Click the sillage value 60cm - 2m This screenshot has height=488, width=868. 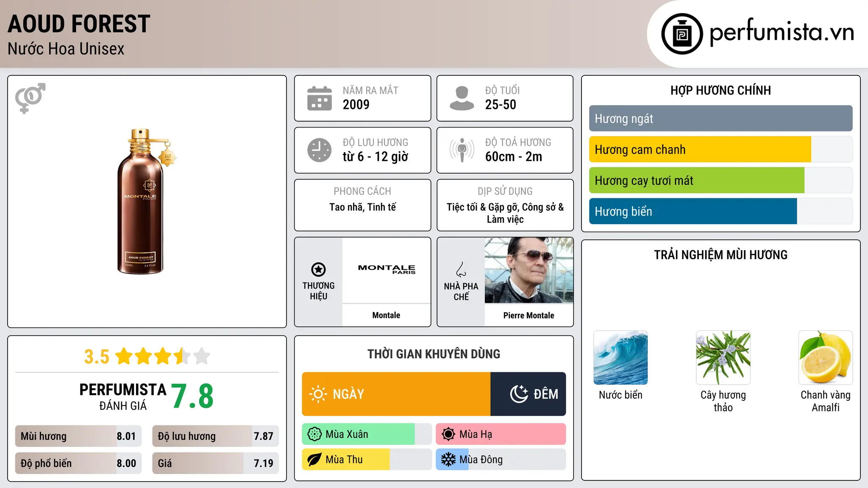click(x=514, y=157)
